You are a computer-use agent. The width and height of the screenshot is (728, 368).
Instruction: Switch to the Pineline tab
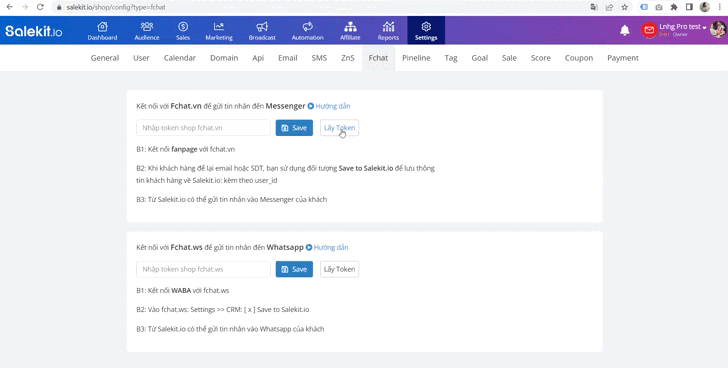(x=416, y=58)
